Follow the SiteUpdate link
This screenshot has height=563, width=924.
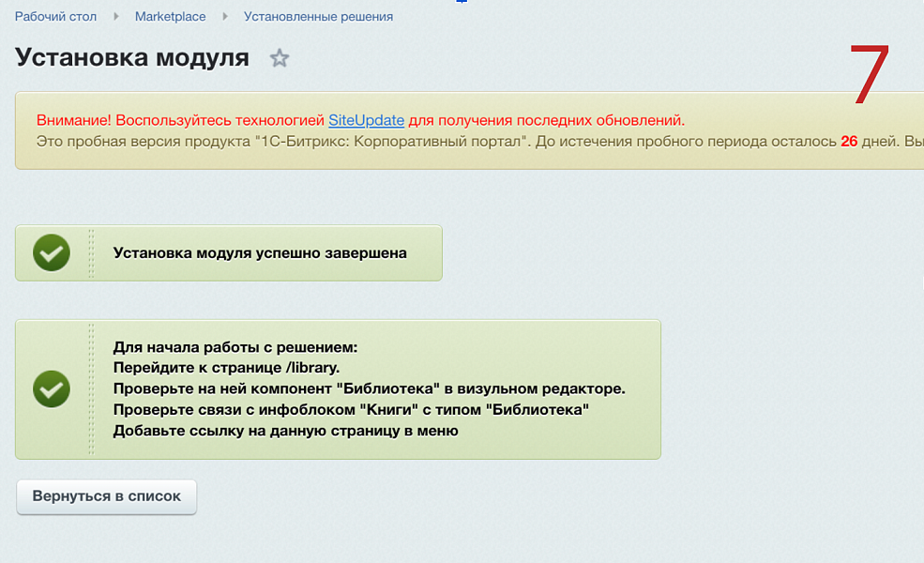[366, 120]
